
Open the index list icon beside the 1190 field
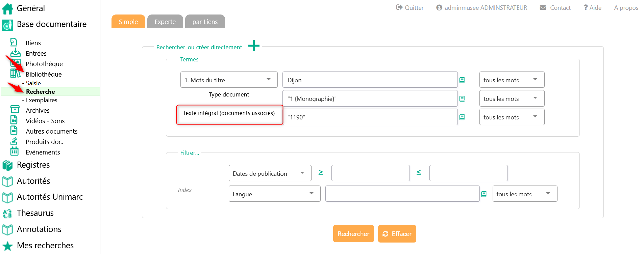(x=462, y=117)
